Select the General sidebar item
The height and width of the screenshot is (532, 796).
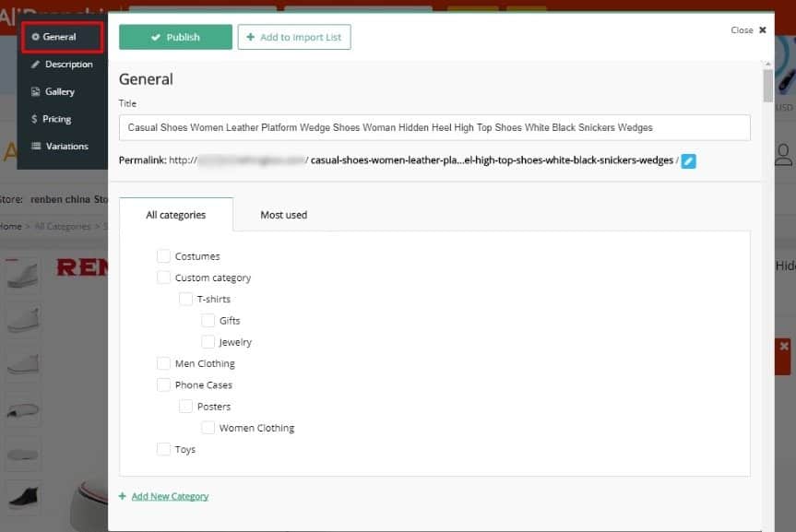point(61,37)
